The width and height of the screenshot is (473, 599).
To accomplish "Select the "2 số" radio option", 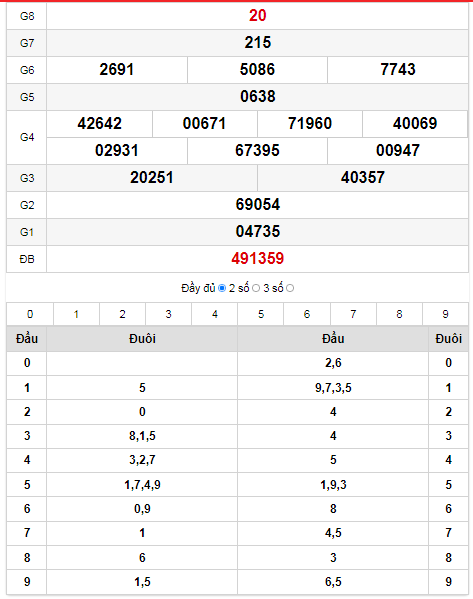I will [x=256, y=288].
